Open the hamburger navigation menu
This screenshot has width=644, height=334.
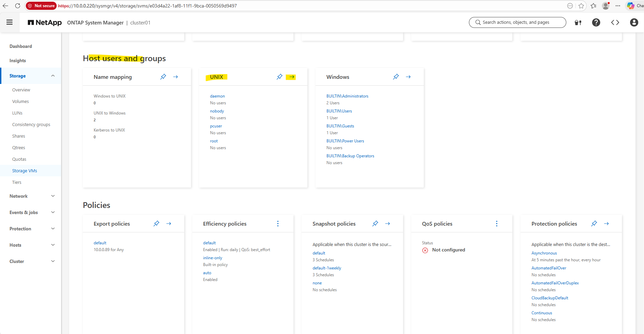click(x=10, y=22)
